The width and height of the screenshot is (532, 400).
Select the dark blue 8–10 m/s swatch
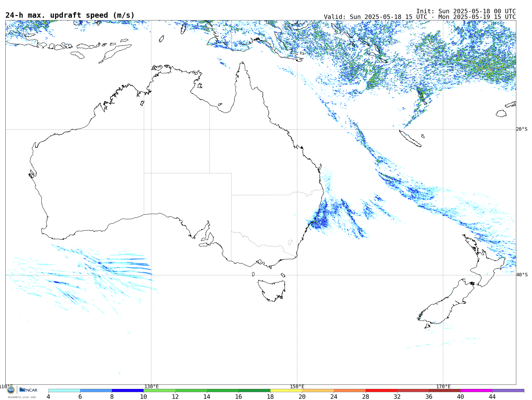coord(128,391)
